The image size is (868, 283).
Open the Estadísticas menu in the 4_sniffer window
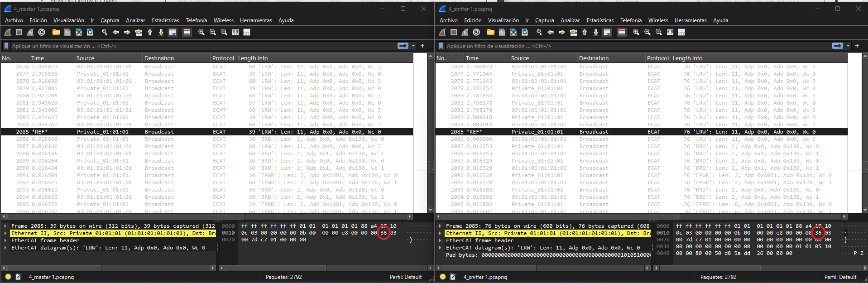tap(600, 20)
